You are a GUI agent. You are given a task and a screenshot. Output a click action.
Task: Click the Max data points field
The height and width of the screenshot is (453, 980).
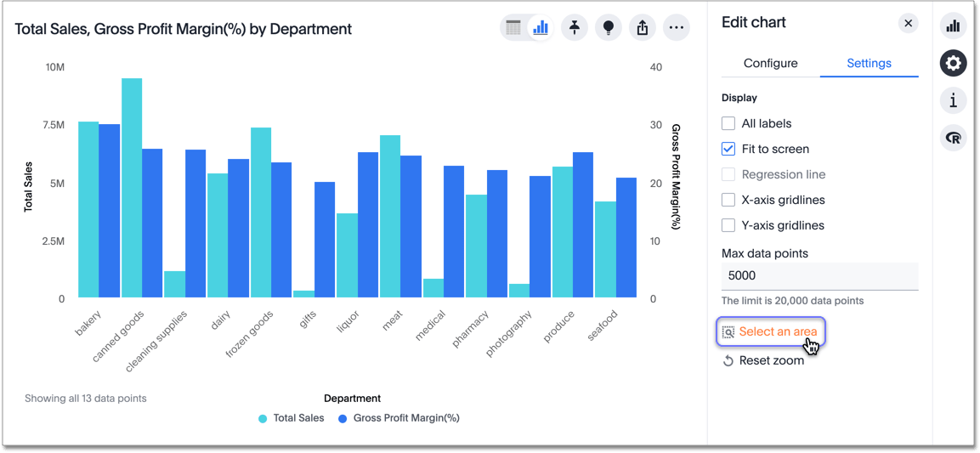(x=819, y=275)
